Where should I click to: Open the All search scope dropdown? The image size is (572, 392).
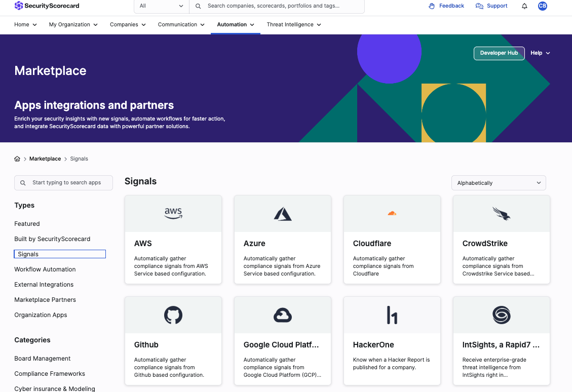161,6
